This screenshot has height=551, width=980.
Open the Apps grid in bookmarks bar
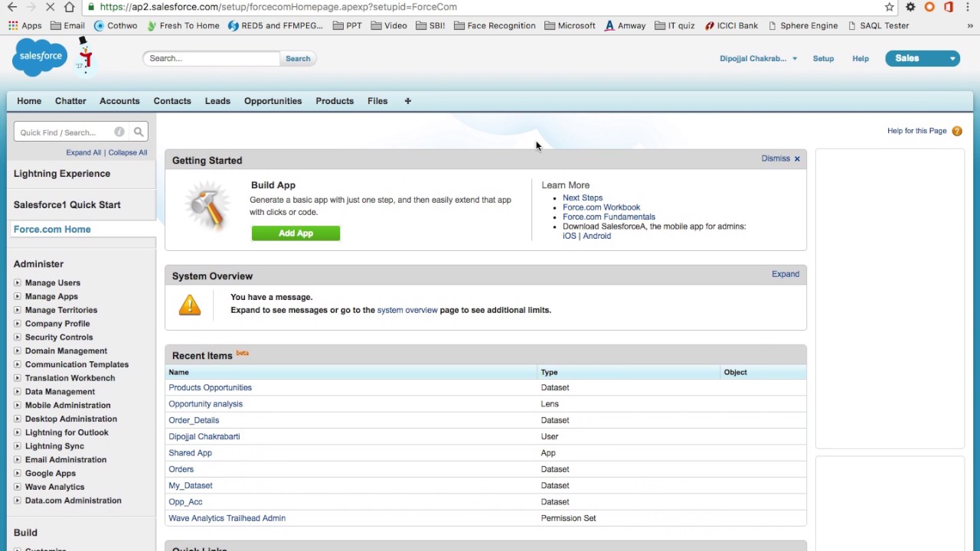(24, 25)
